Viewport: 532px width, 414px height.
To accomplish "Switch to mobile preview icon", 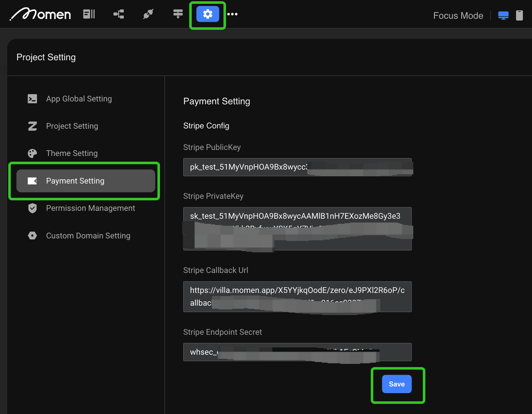I will click(520, 15).
